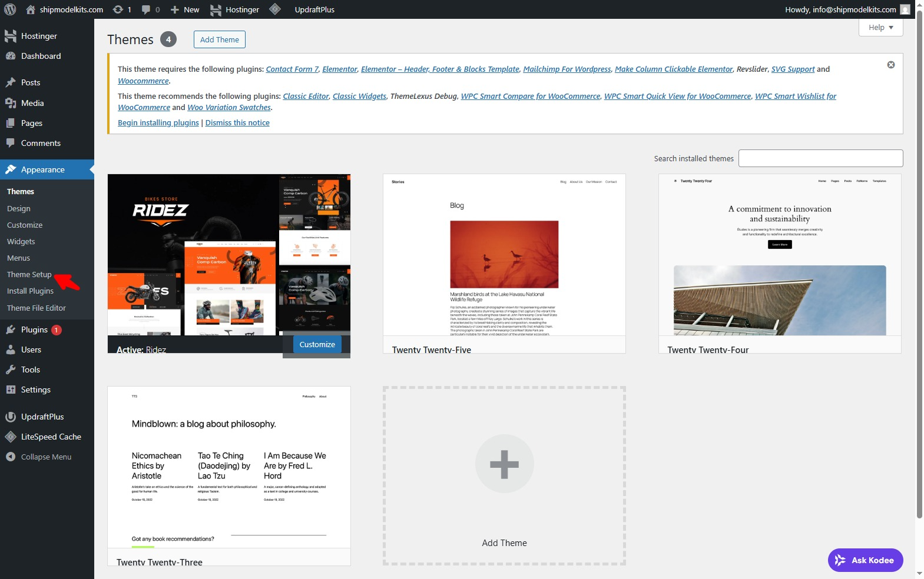The width and height of the screenshot is (924, 579).
Task: Select the Twenty Twenty-Five theme thumbnail
Action: [x=504, y=255]
